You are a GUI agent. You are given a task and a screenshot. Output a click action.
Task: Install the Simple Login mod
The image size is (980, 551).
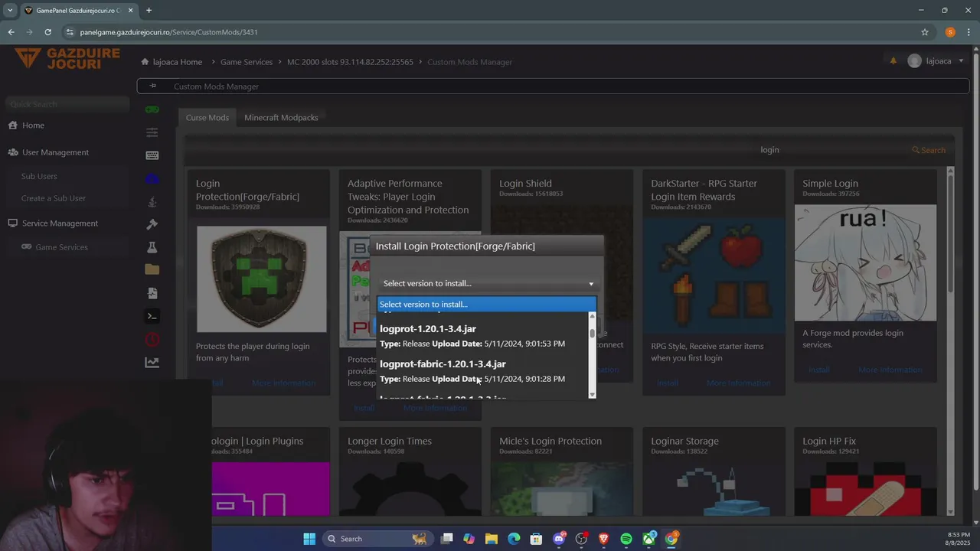click(x=819, y=370)
